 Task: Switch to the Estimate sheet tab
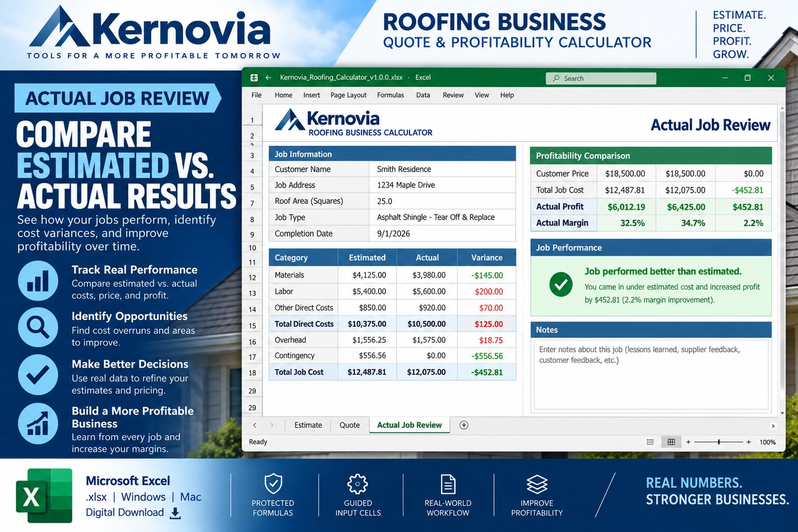(308, 425)
